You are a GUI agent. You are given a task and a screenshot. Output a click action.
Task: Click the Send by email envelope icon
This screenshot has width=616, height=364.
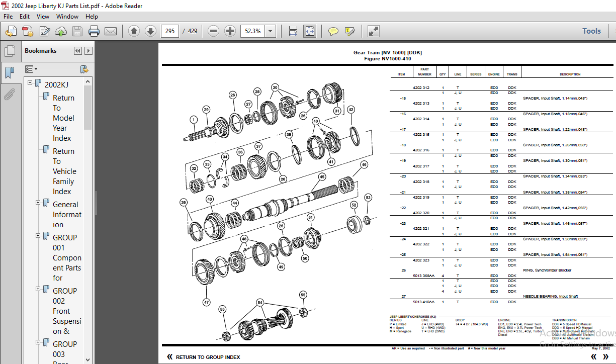111,31
